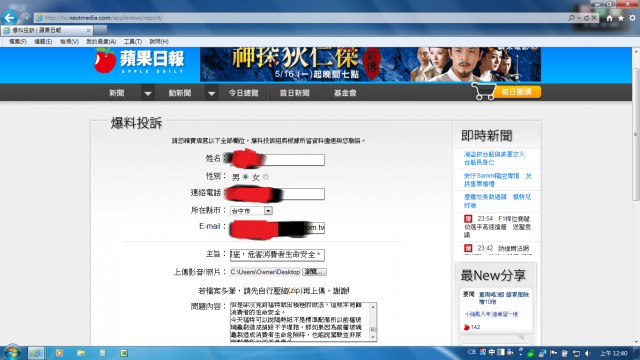Open the browser Tools gear icon
The image size is (640, 360).
pyautogui.click(x=632, y=18)
